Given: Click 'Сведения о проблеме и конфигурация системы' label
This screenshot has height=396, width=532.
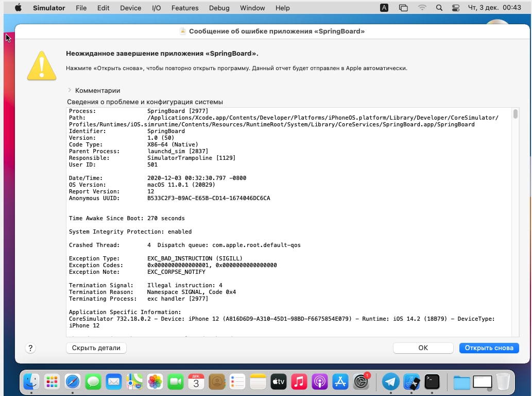Looking at the screenshot, I should pos(145,102).
